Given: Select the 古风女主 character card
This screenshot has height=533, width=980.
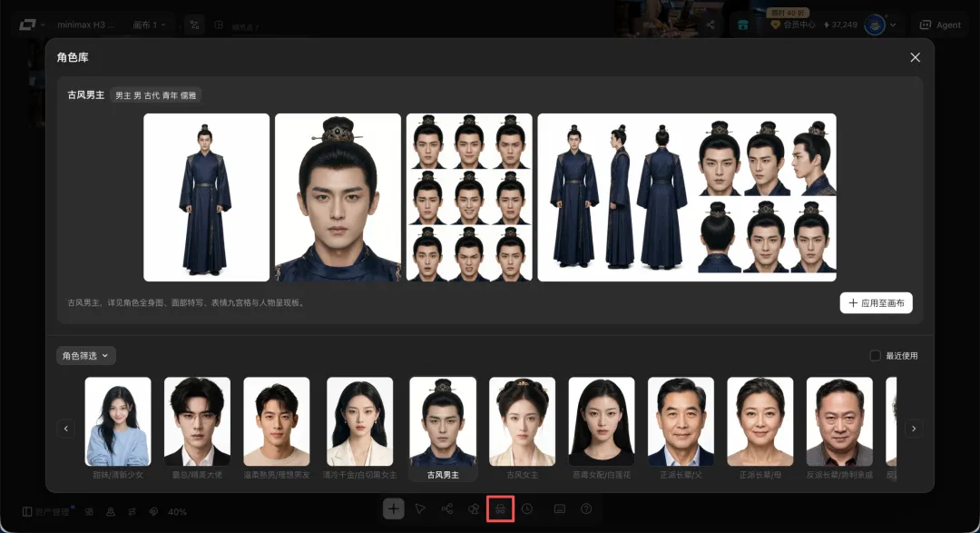Looking at the screenshot, I should click(522, 429).
